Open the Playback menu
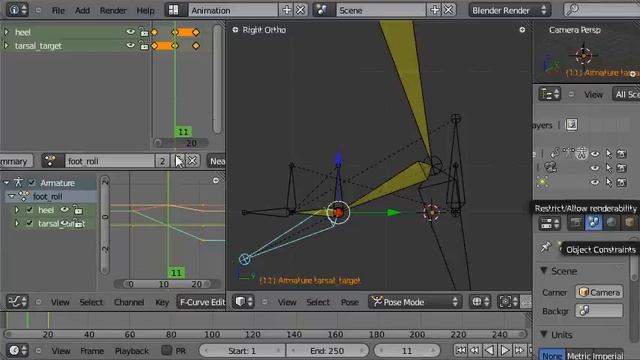The height and width of the screenshot is (360, 640). tap(131, 351)
